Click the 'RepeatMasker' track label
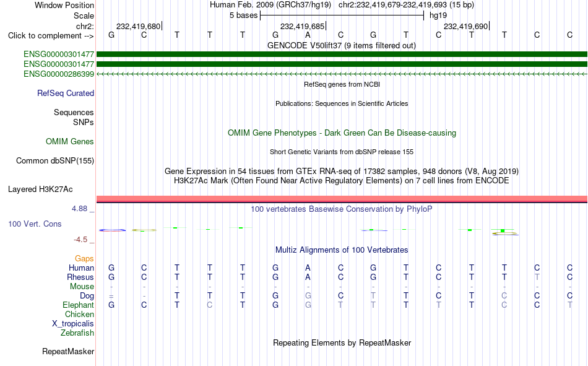The width and height of the screenshot is (588, 366). pos(68,351)
